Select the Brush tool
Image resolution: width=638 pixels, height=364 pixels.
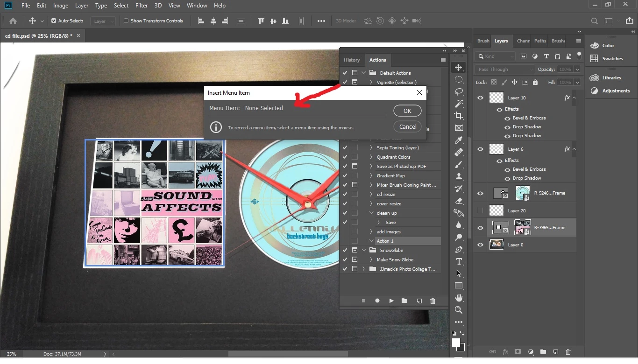pos(459,164)
